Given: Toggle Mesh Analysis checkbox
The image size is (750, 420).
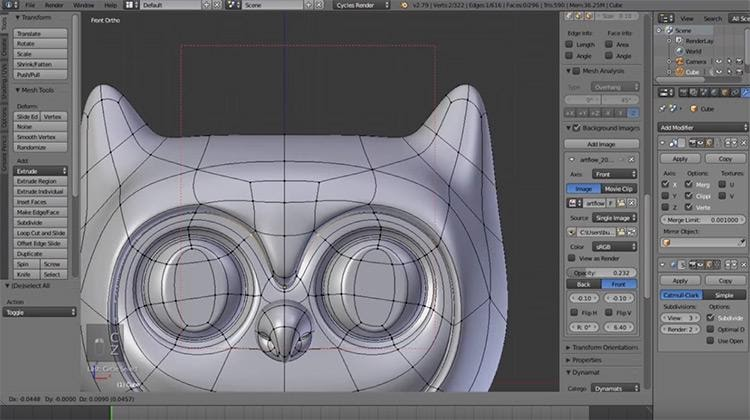Looking at the screenshot, I should (576, 71).
